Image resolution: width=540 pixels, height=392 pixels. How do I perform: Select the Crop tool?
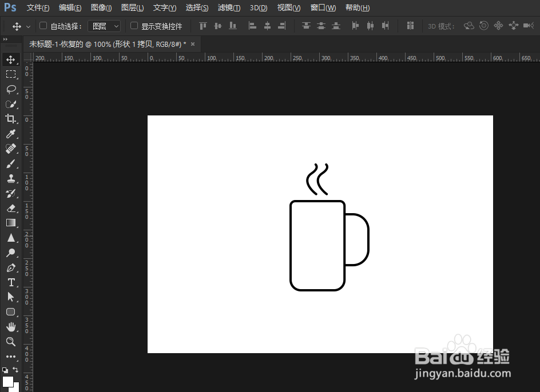point(11,119)
